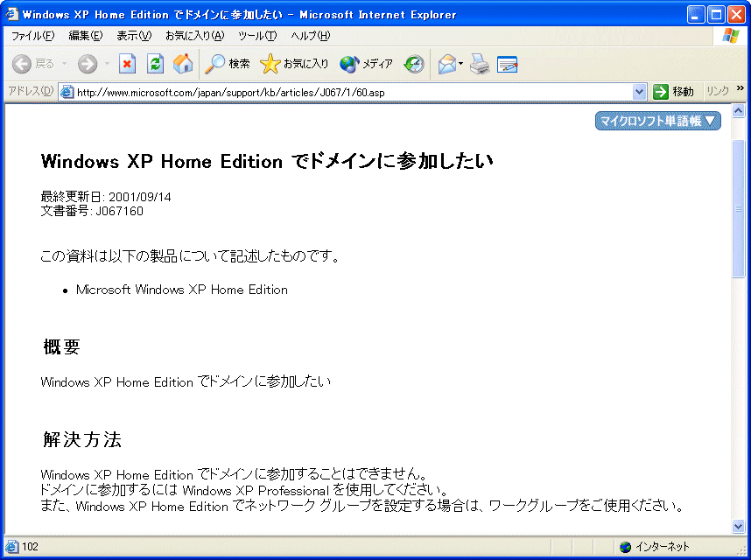Open the ツール(T) menu
The width and height of the screenshot is (751, 560).
click(257, 36)
